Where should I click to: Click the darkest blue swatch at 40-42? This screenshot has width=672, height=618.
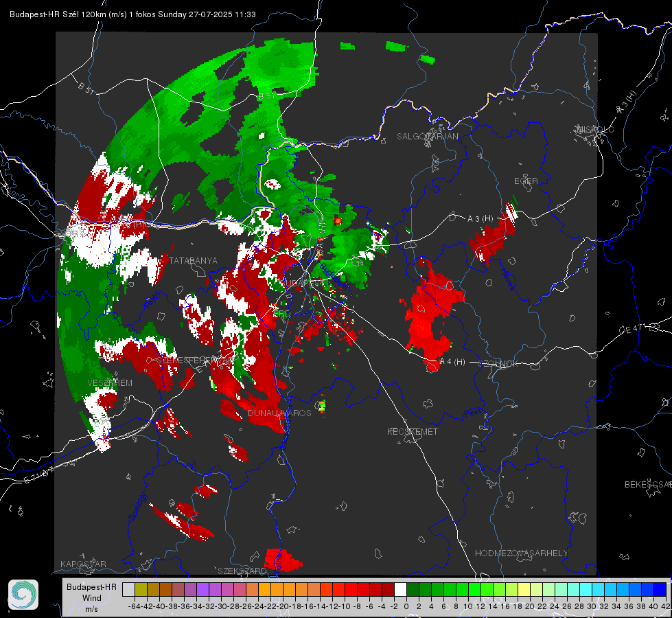(660, 589)
